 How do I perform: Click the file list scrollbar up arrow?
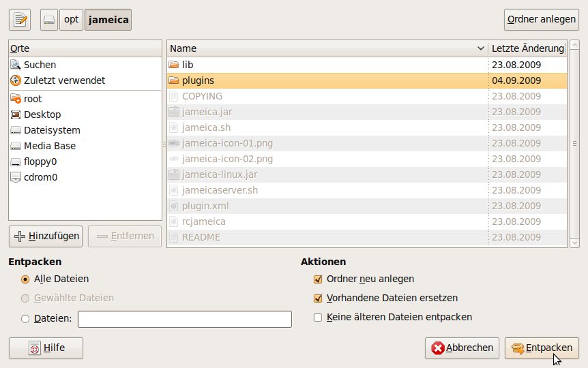(574, 46)
